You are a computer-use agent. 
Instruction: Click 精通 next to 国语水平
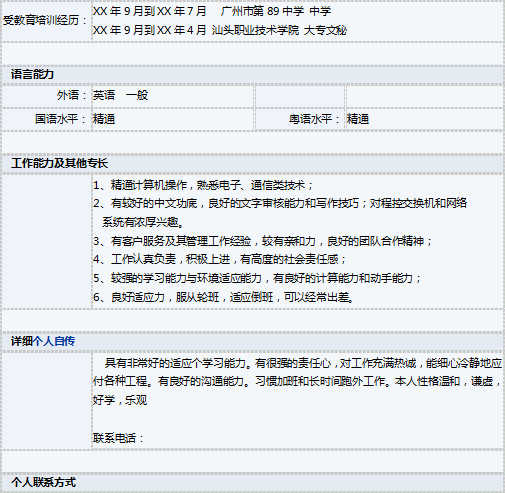pos(104,119)
